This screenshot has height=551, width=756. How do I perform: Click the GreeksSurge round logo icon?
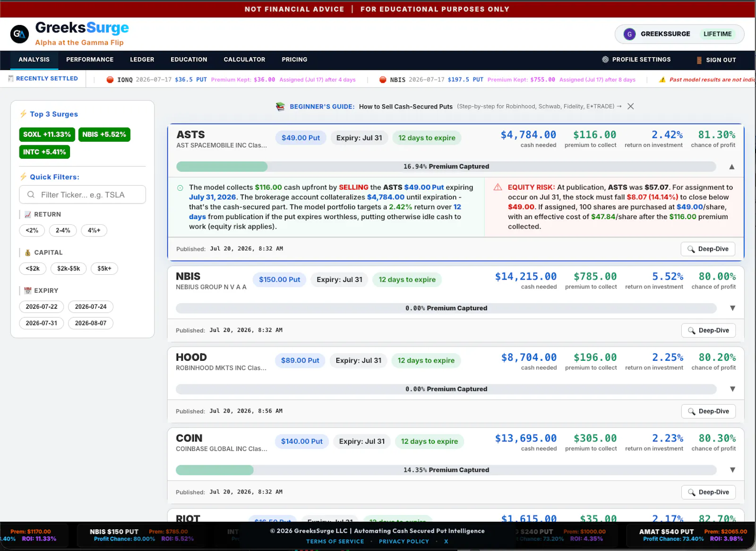19,34
